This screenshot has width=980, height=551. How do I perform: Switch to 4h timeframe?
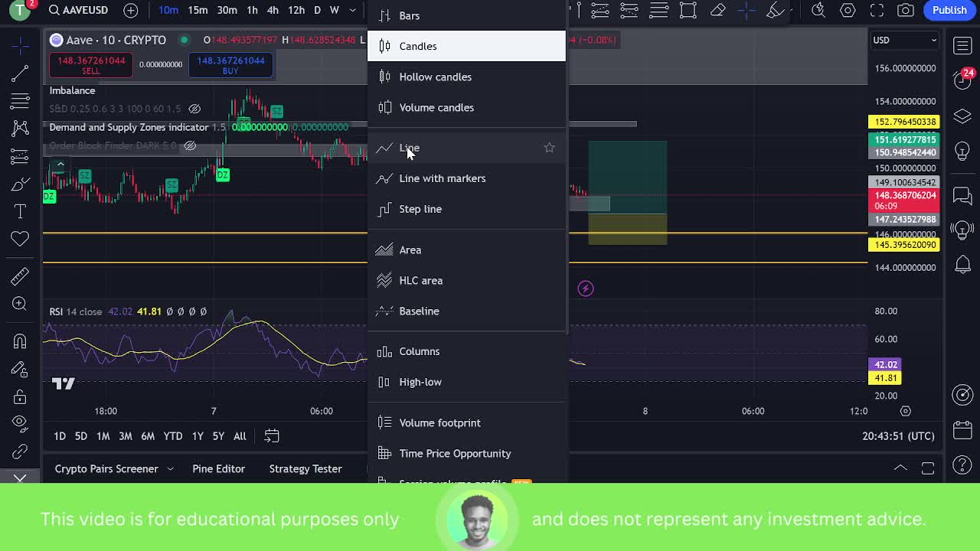point(273,10)
